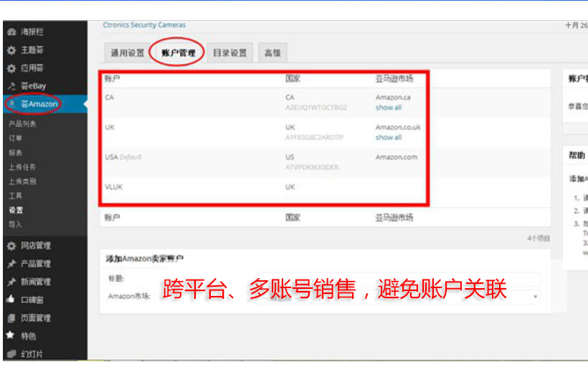The width and height of the screenshot is (588, 367).
Task: Click the Amazon icon in sidebar
Action: pos(11,104)
